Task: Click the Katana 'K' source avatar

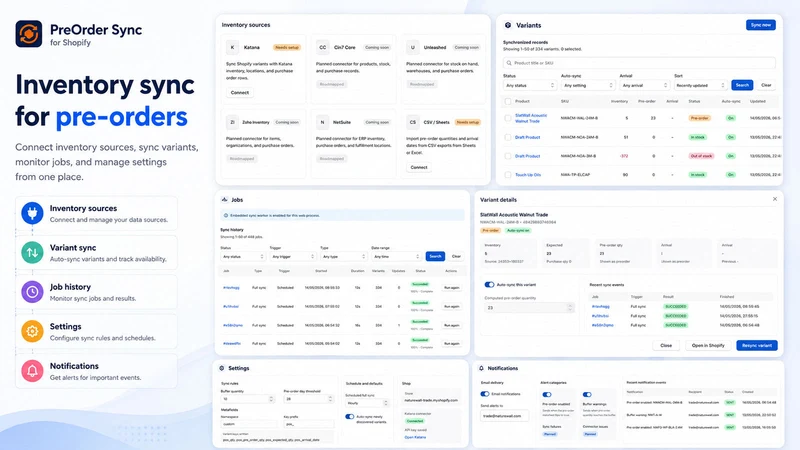Action: (232, 47)
